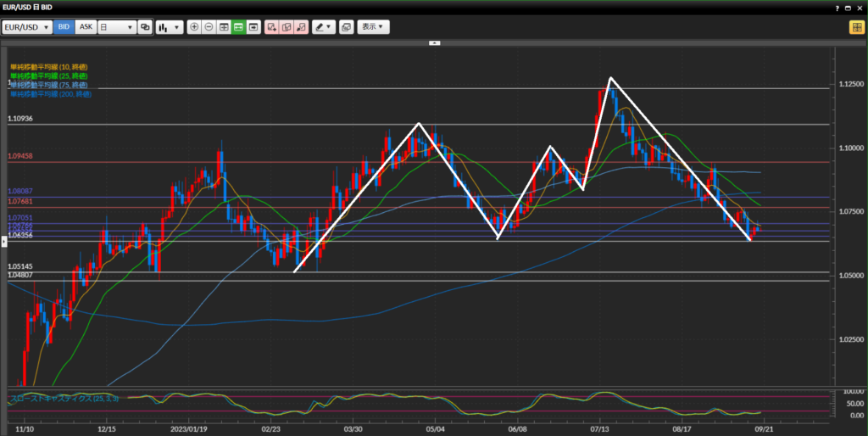The image size is (868, 436).
Task: Click the zoom in magnifier icon
Action: coord(194,27)
